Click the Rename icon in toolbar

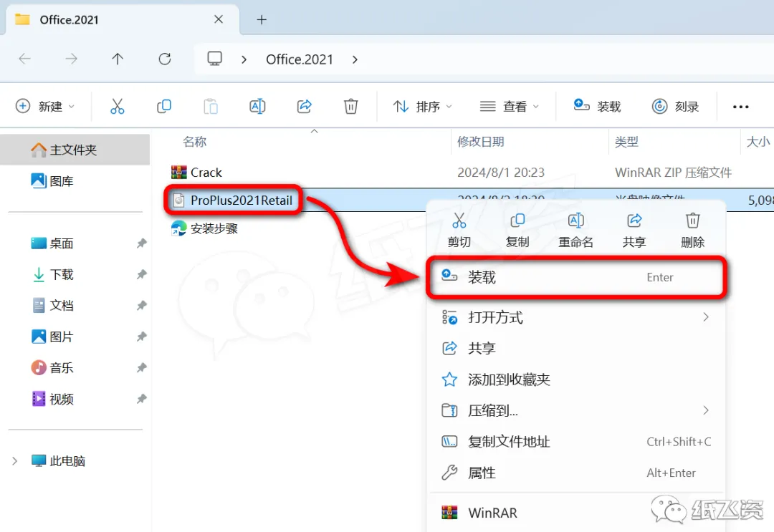click(257, 106)
